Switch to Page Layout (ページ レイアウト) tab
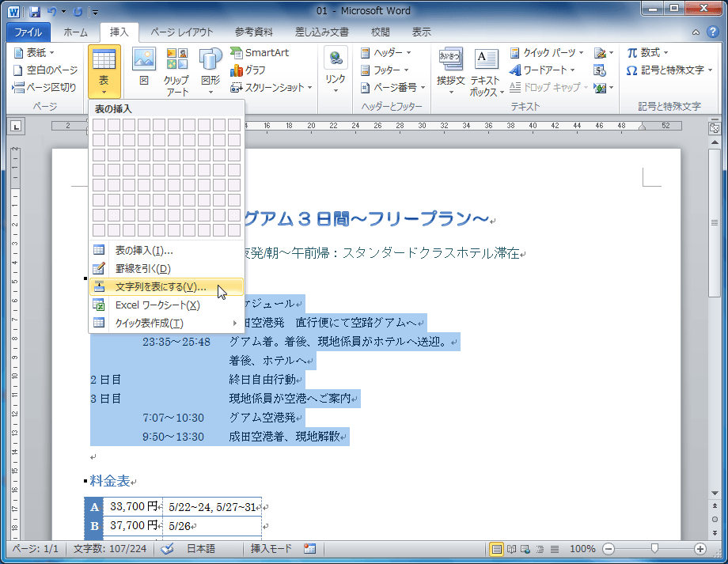728x564 pixels. pyautogui.click(x=181, y=32)
